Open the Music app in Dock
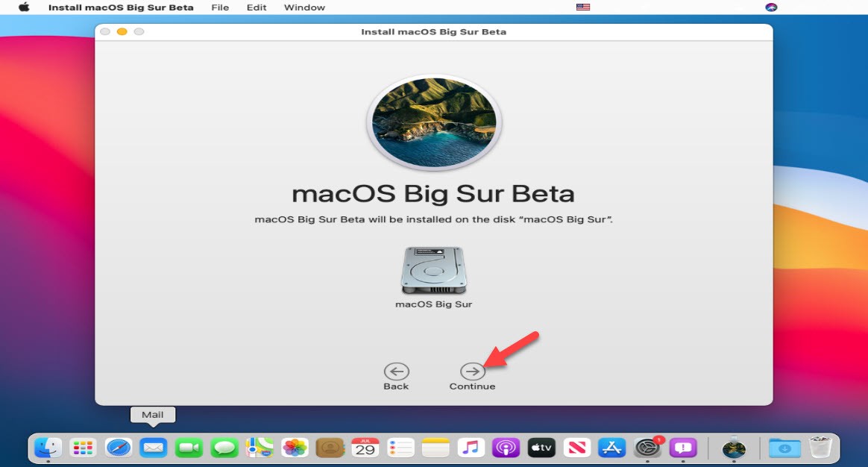This screenshot has width=868, height=467. (471, 448)
